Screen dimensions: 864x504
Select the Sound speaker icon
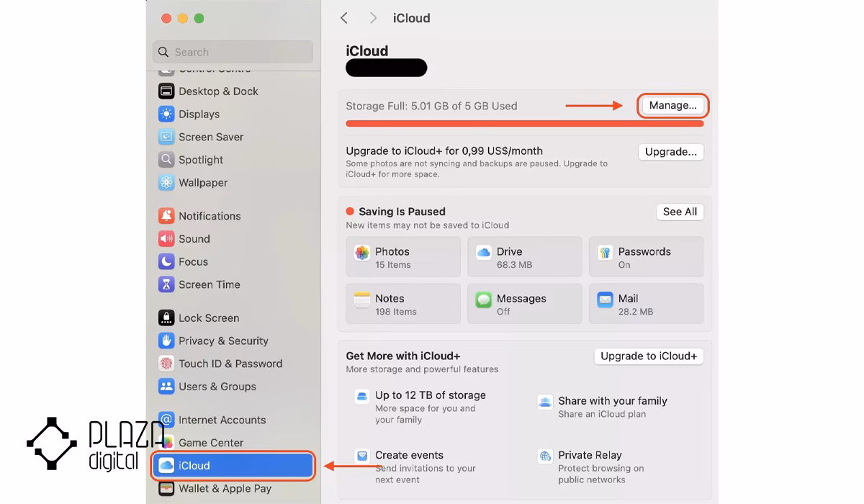point(166,239)
